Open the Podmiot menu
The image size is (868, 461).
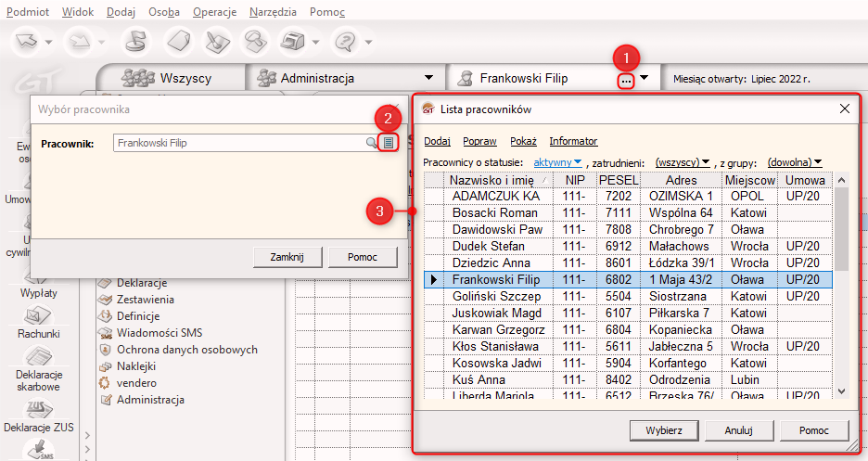point(28,12)
